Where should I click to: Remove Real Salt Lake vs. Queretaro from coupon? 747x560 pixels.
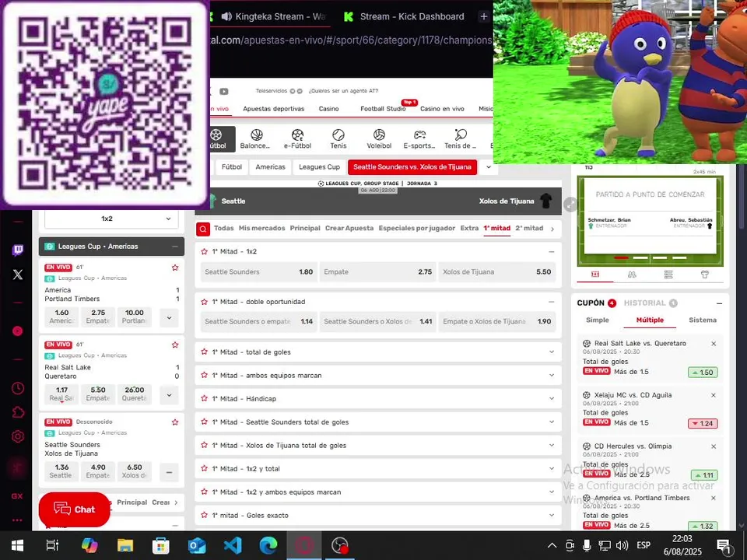point(714,344)
